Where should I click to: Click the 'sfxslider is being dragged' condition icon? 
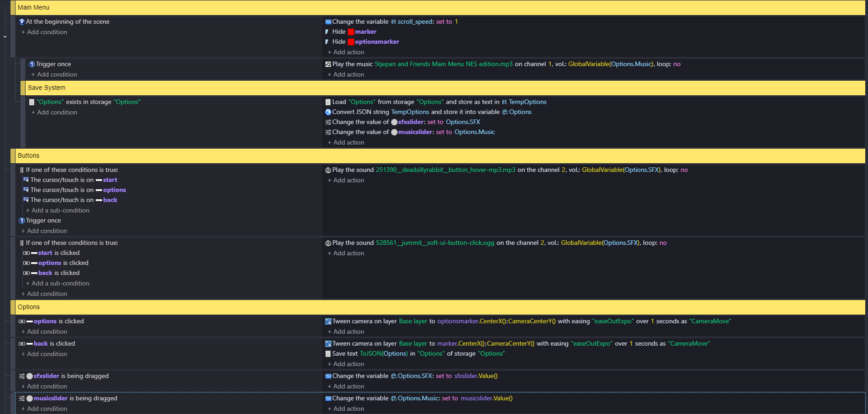tap(22, 376)
